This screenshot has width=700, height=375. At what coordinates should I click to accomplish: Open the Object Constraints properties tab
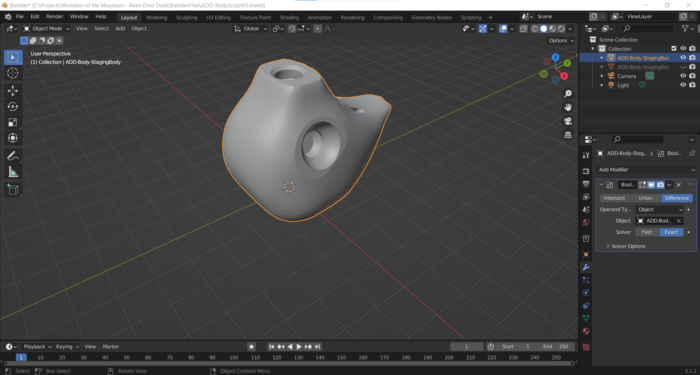pos(586,306)
